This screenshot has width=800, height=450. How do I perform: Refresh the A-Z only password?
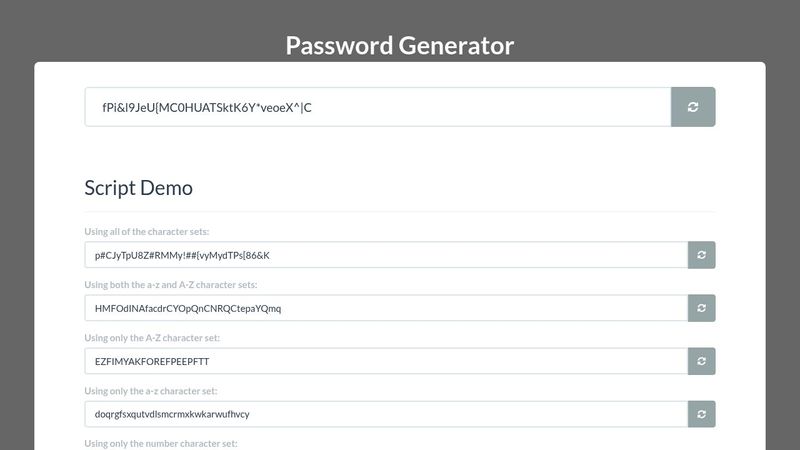pyautogui.click(x=702, y=361)
